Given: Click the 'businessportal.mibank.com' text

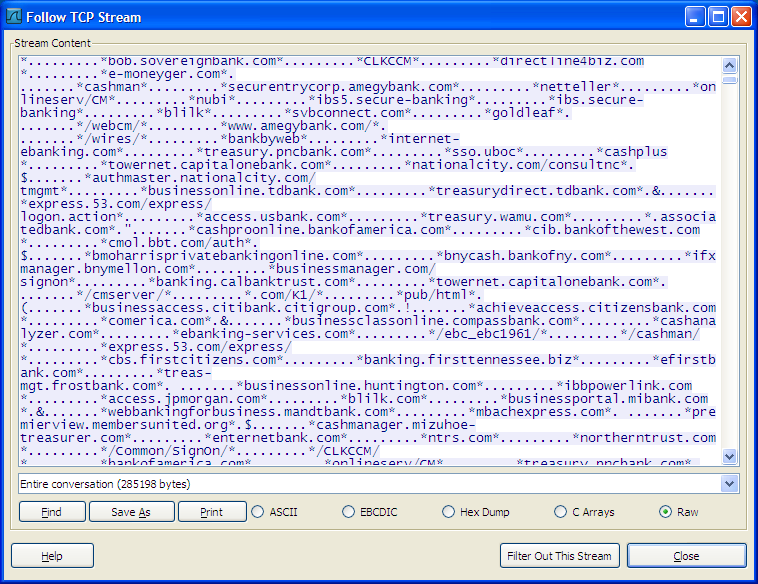Looking at the screenshot, I should pos(608,398).
